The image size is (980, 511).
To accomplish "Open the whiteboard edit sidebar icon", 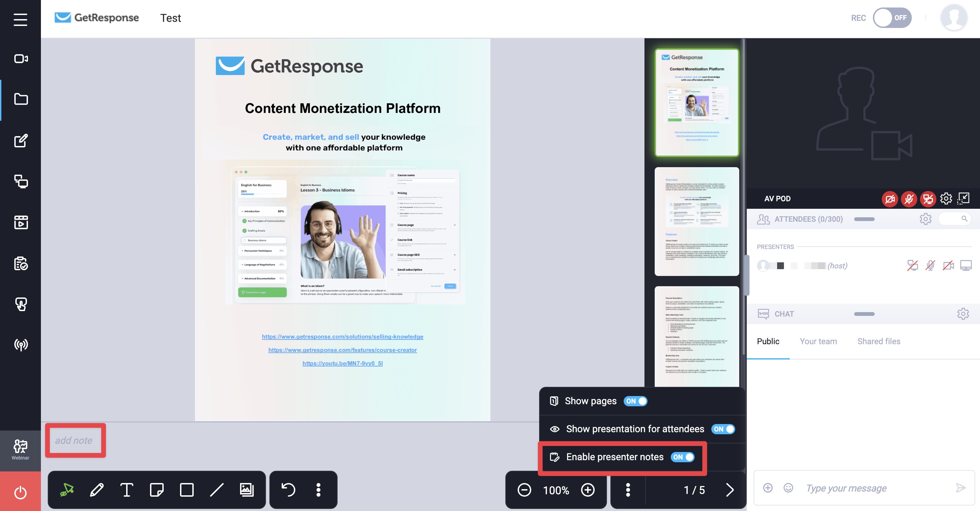I will pyautogui.click(x=20, y=141).
